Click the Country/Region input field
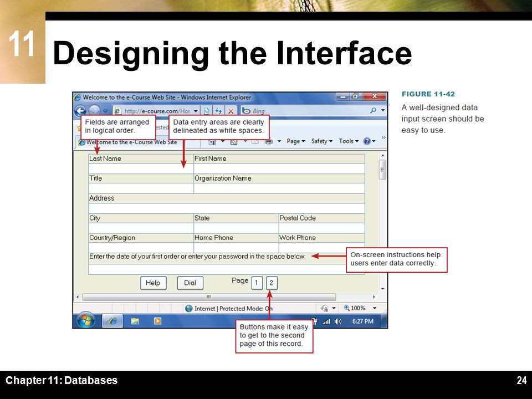This screenshot has width=532, height=399. (x=141, y=247)
